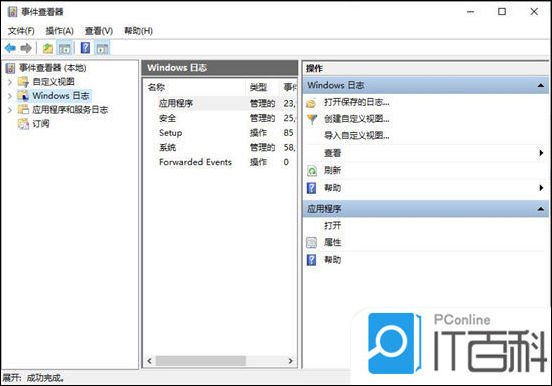Click the horizontal scrollbar thumb in log list

[x=201, y=361]
